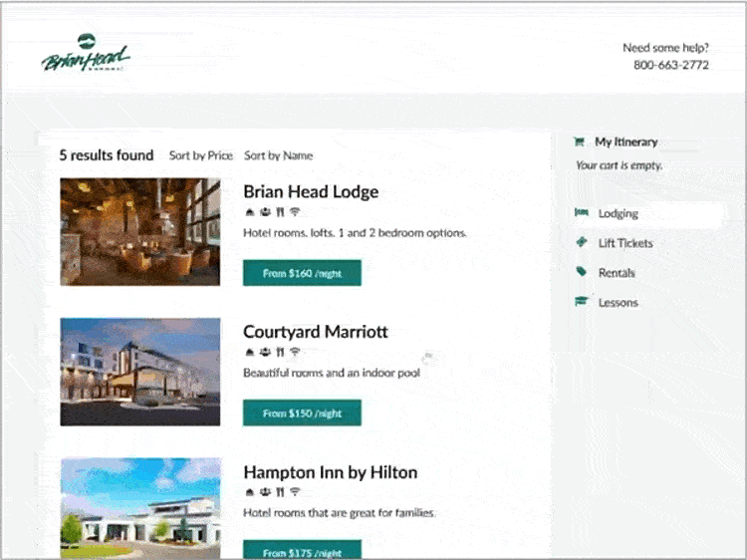747x560 pixels.
Task: Click dining amenity icon for Courtyard Marriott
Action: point(280,352)
